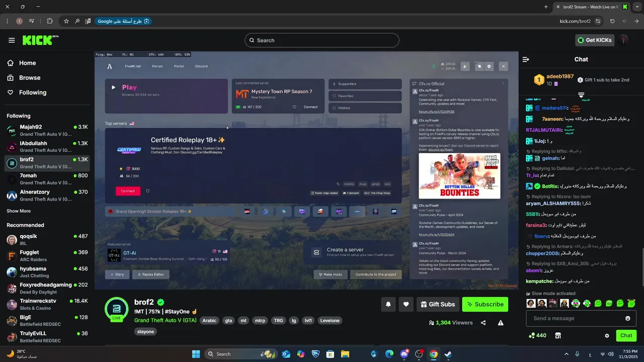The height and width of the screenshot is (362, 644).
Task: Open OBS Studio from the taskbar
Action: coord(419,354)
